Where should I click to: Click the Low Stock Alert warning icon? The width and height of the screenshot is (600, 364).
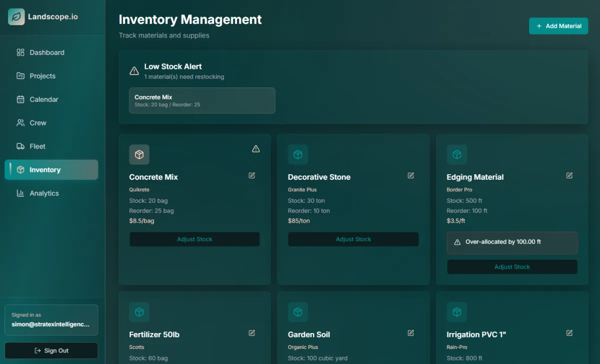(134, 71)
